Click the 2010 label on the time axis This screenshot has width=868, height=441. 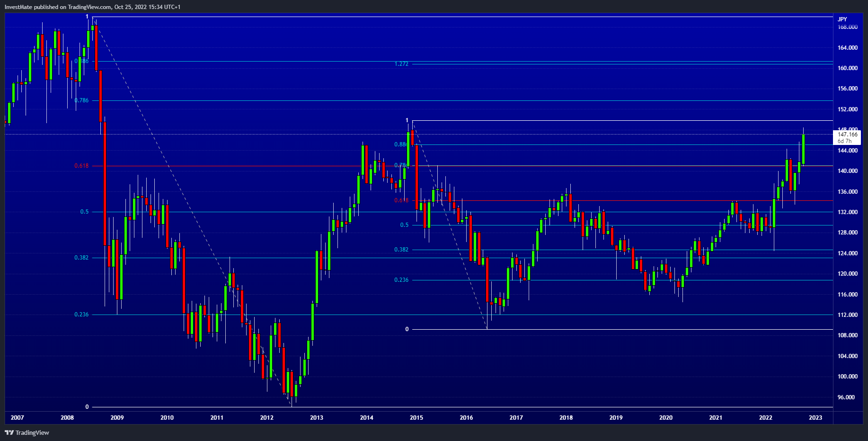(167, 418)
